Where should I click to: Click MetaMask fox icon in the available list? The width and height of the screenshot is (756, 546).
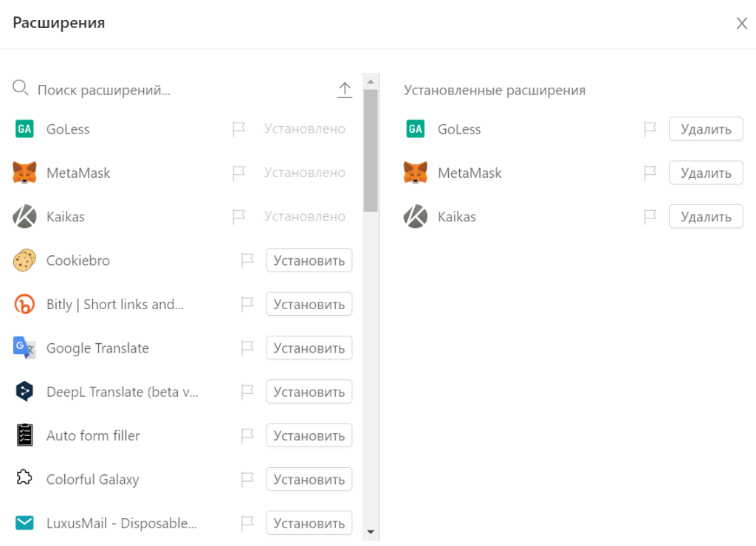[x=24, y=173]
